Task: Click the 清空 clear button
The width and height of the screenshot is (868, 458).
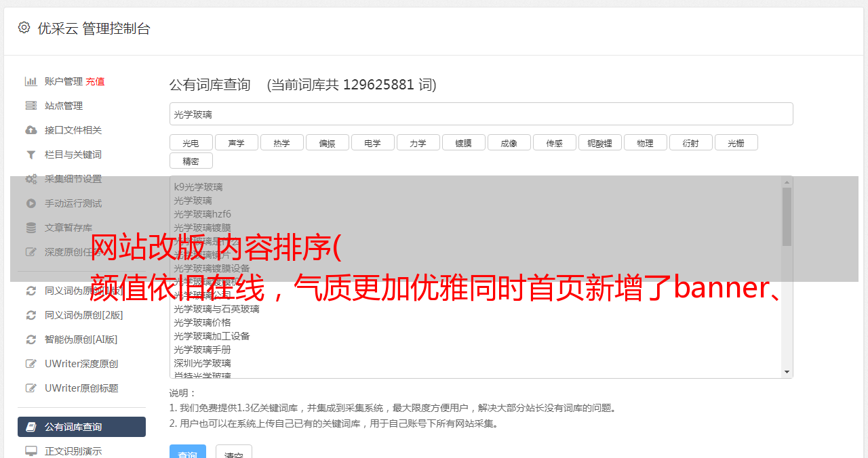Action: pos(234,452)
